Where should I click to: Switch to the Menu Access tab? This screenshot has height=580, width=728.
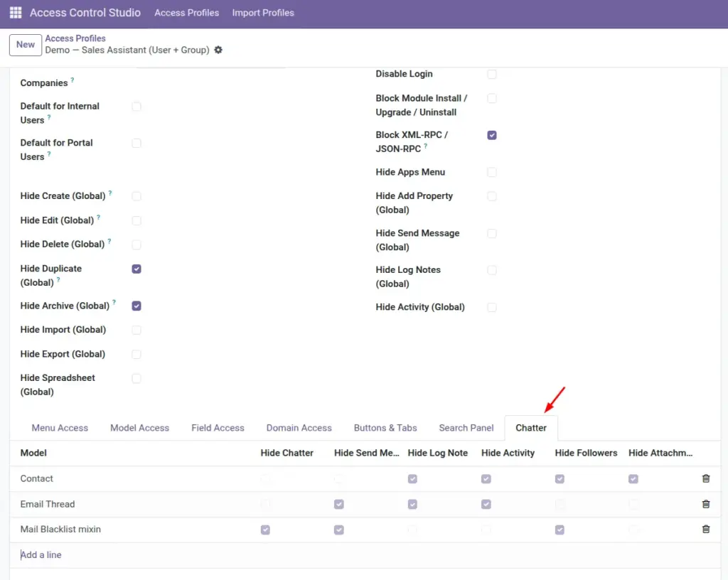60,428
